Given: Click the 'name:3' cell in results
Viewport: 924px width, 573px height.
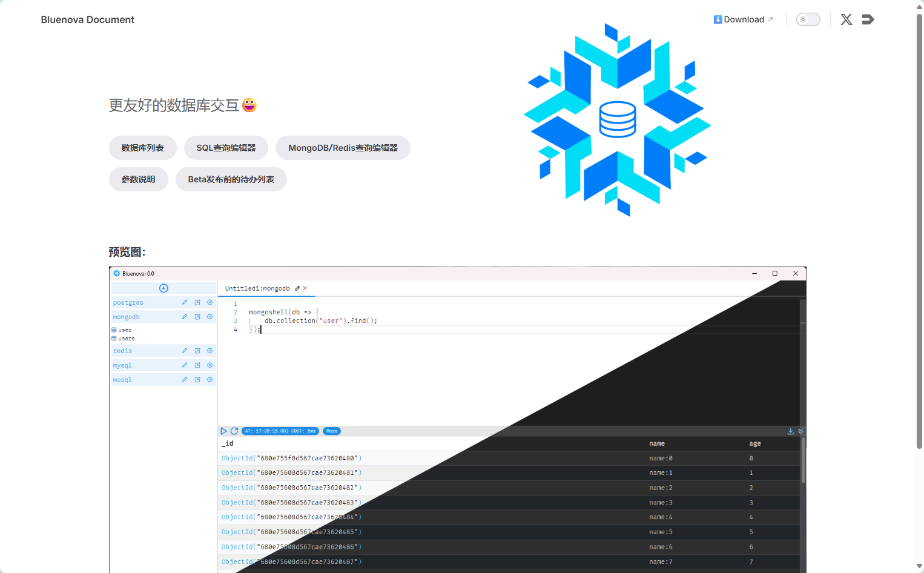Looking at the screenshot, I should (x=661, y=503).
